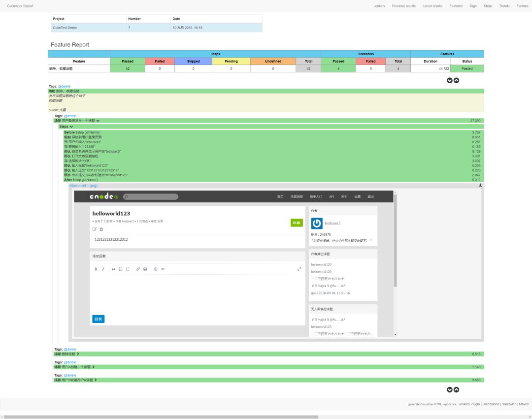Click expand-all down chevron below the scenario list
Viewport: 532px width, 419px height.
click(x=449, y=389)
